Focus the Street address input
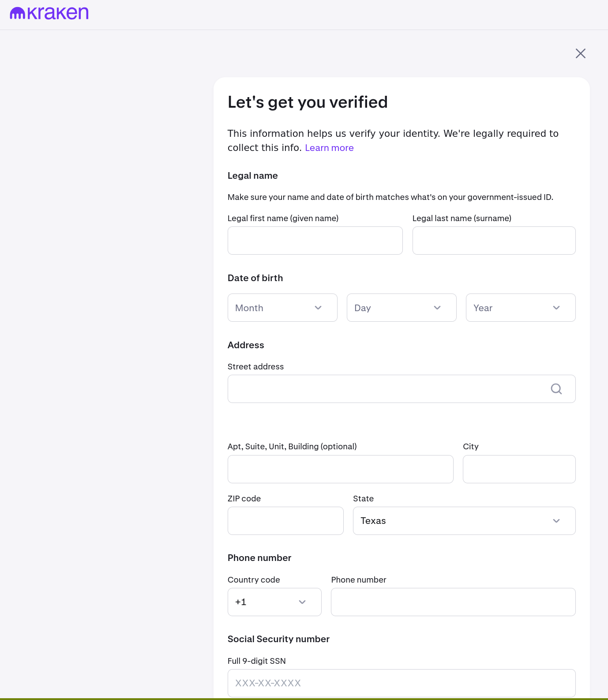Viewport: 608px width, 700px height. point(384,389)
